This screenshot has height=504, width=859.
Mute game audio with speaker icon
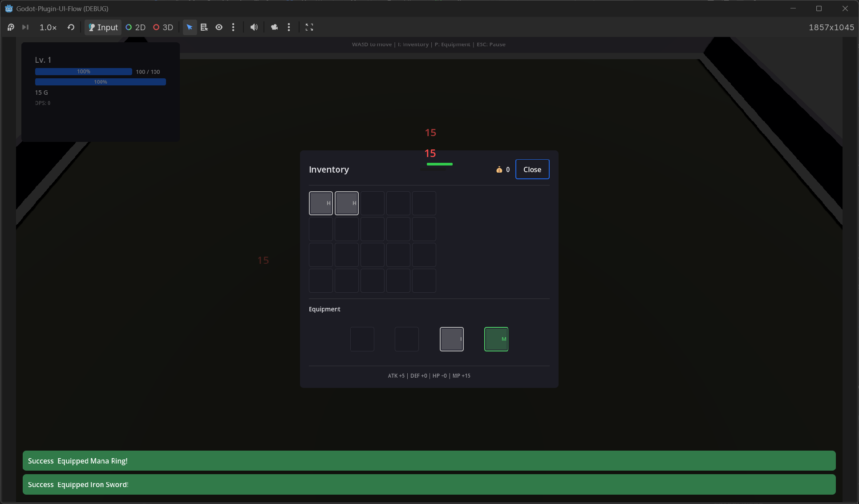254,27
